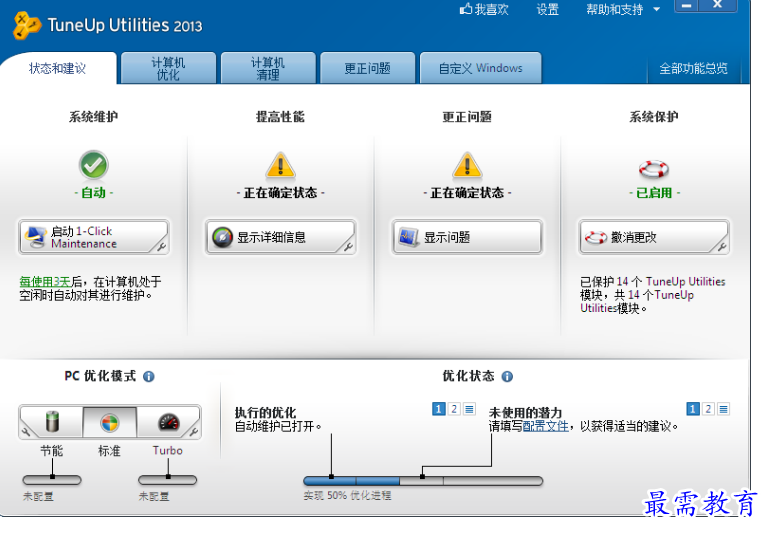Screen dimensions: 766x535
Task: Open the 计算机优化 tab
Action: (168, 68)
